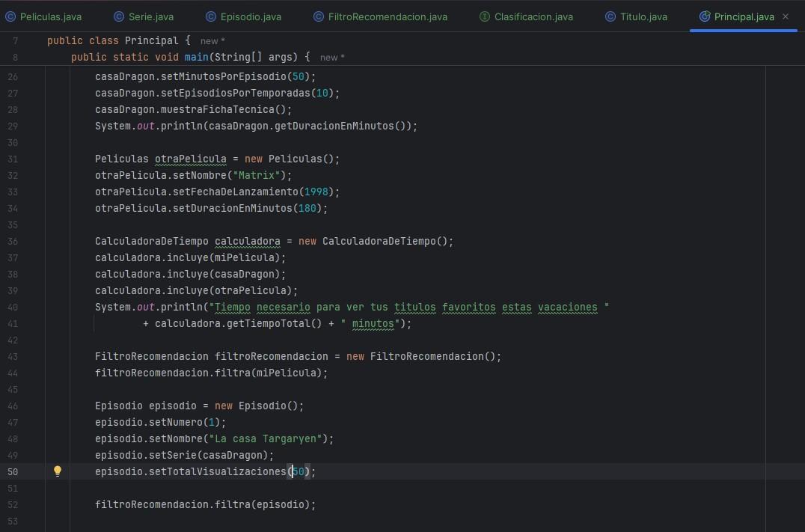Switch to Episodio.java editor tab
Screen dimensions: 805x532
[x=244, y=16]
